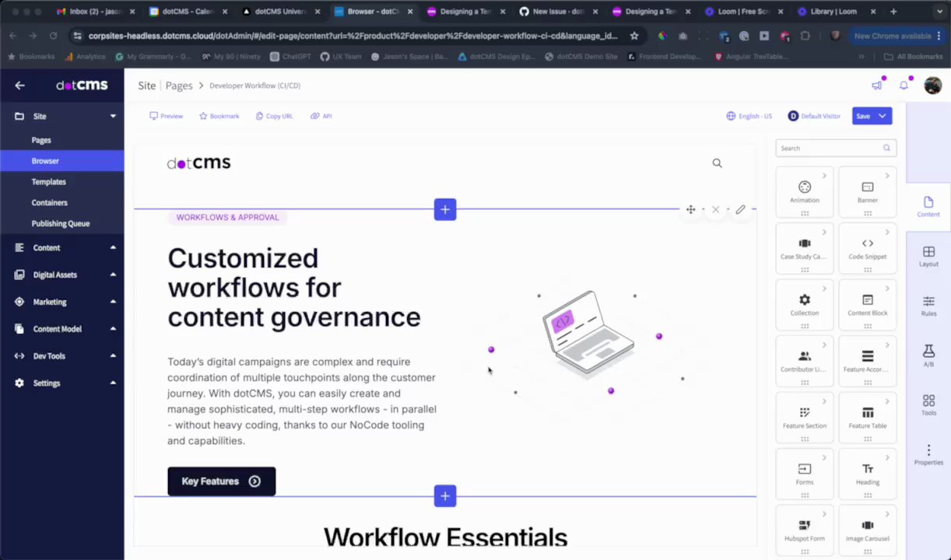
Task: Switch to the Library | Loom browser tab
Action: tap(837, 12)
